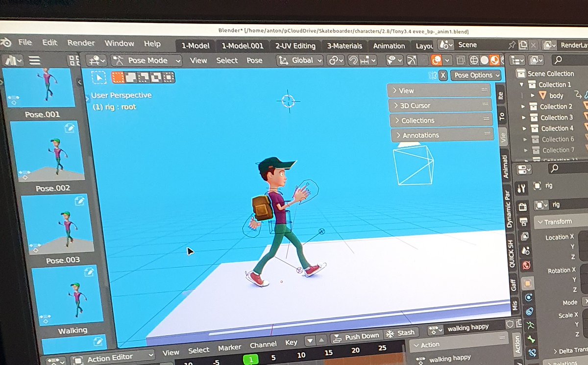This screenshot has width=588, height=365.
Task: Choose the new selection mode icon
Action: tap(118, 77)
